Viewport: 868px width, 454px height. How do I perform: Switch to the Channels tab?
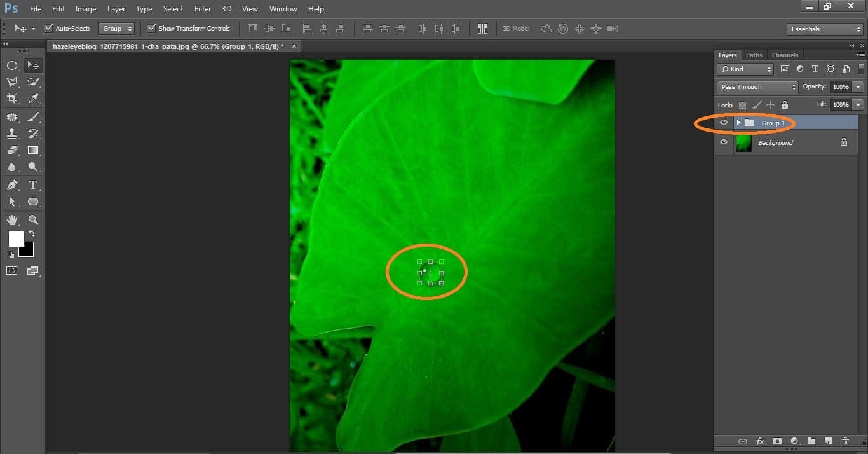(785, 55)
